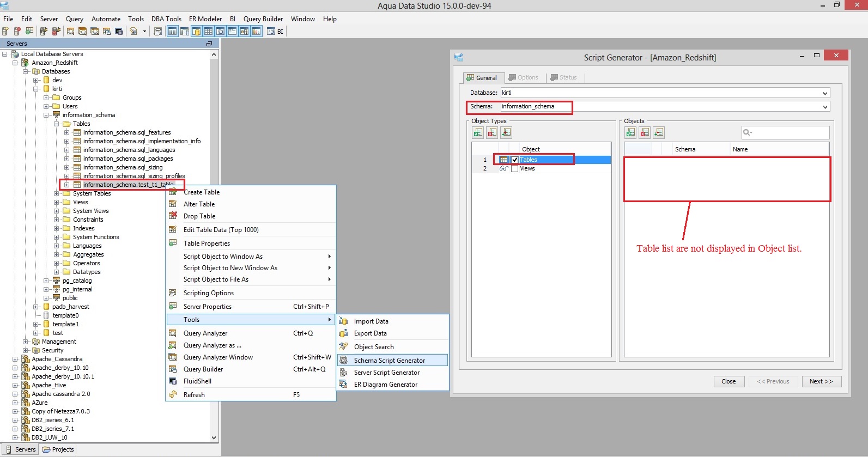Click the Check All icon under Objects
868x457 pixels.
pos(630,132)
